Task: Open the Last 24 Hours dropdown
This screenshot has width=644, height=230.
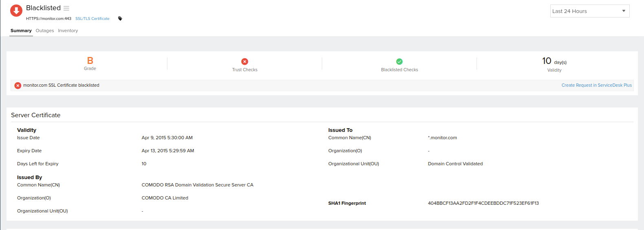Action: coord(589,11)
